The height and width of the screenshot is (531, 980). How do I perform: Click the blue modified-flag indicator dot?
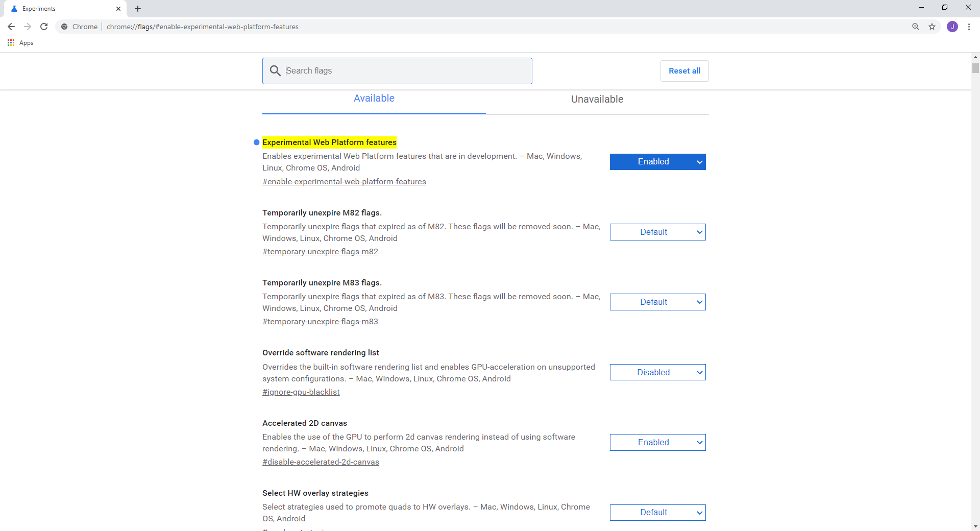point(257,142)
